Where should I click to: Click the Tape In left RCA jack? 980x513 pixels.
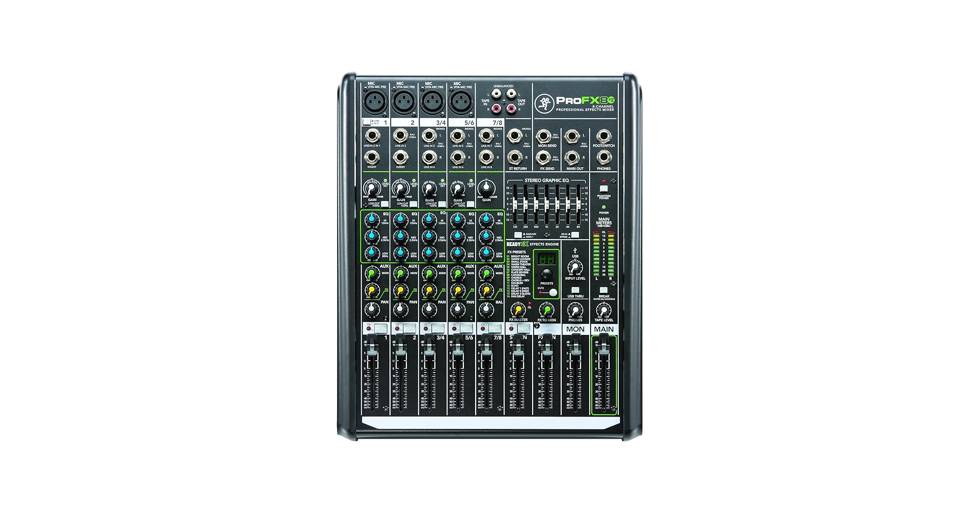pyautogui.click(x=497, y=94)
